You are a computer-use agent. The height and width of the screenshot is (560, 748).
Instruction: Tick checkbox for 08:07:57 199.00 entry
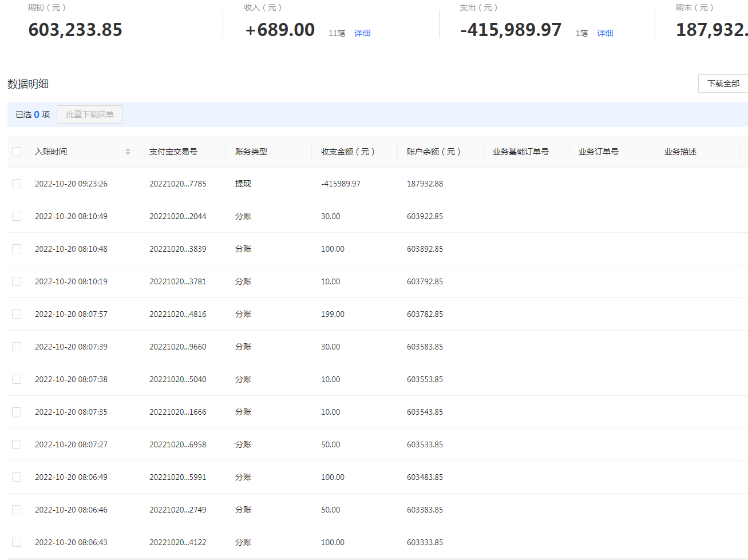(x=17, y=314)
